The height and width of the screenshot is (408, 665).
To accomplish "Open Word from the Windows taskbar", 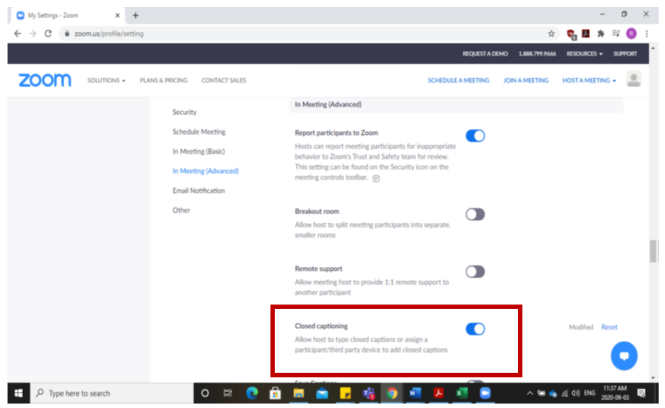I will coord(414,393).
